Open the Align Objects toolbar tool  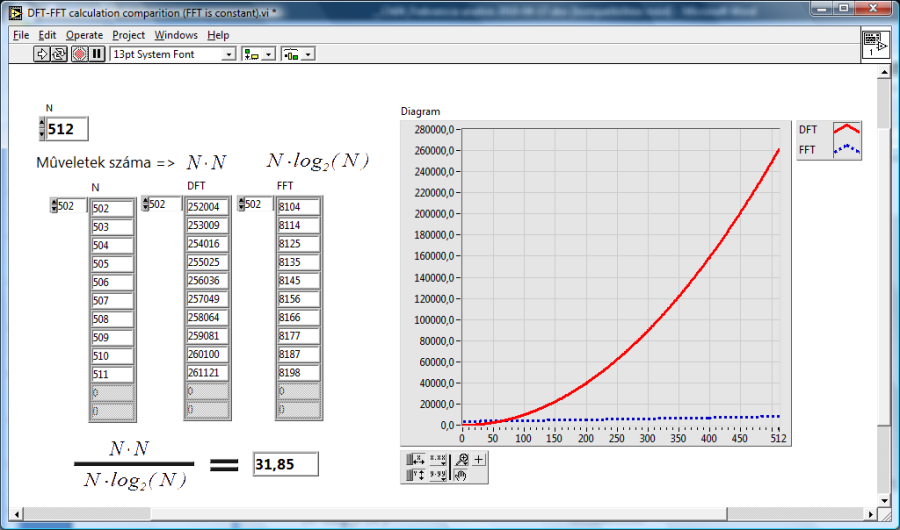click(x=251, y=55)
